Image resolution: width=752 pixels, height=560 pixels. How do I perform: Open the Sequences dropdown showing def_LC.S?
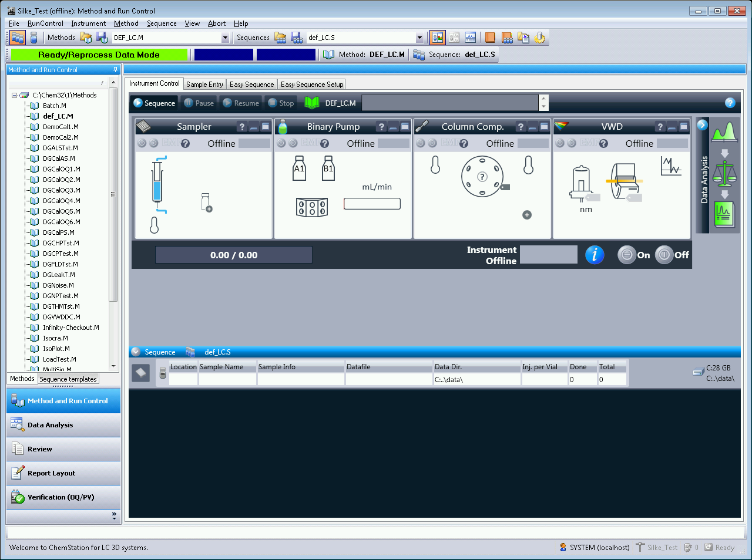point(419,37)
